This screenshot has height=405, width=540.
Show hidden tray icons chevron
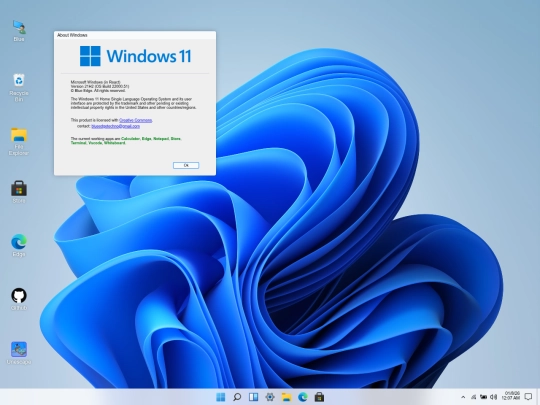click(463, 397)
